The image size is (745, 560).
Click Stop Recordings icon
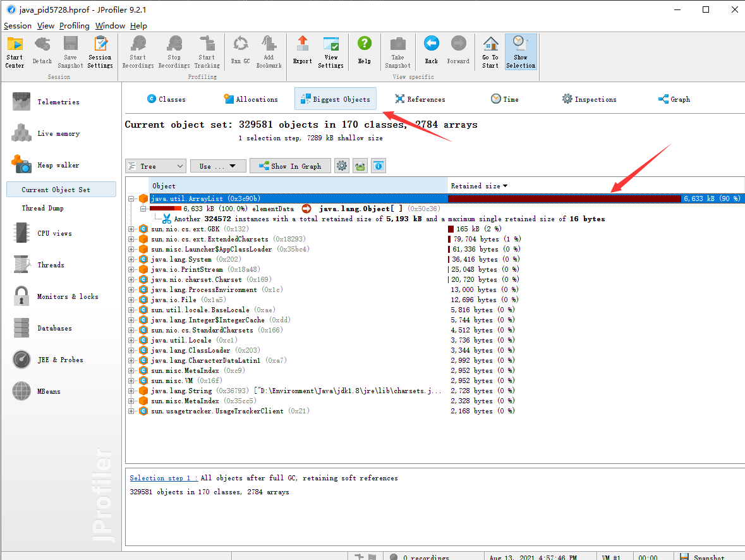coord(174,52)
